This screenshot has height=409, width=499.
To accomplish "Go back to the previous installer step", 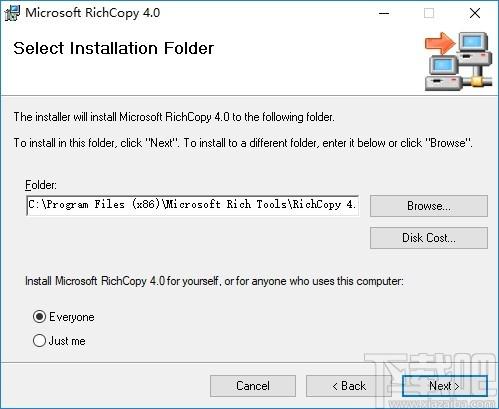I will [x=349, y=386].
